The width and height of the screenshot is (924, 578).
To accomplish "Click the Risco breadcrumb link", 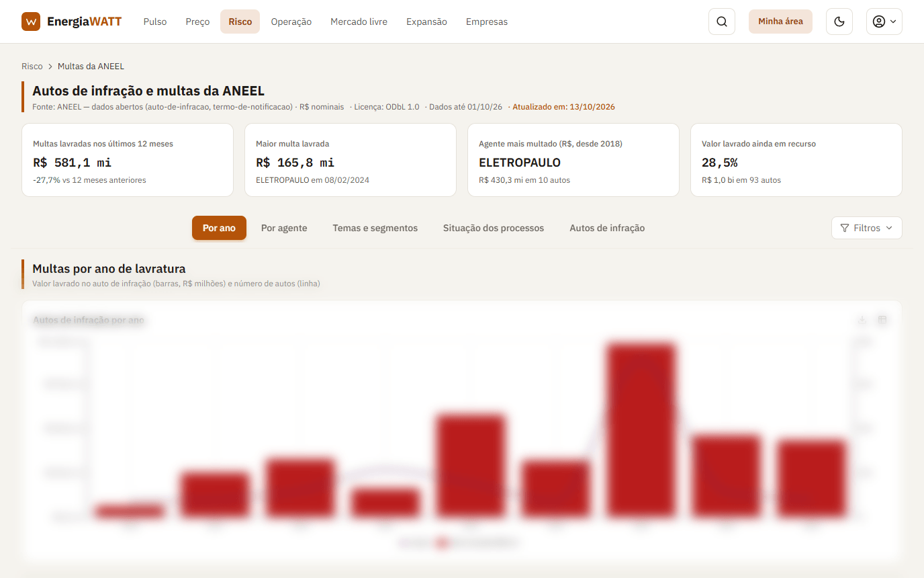I will point(32,67).
